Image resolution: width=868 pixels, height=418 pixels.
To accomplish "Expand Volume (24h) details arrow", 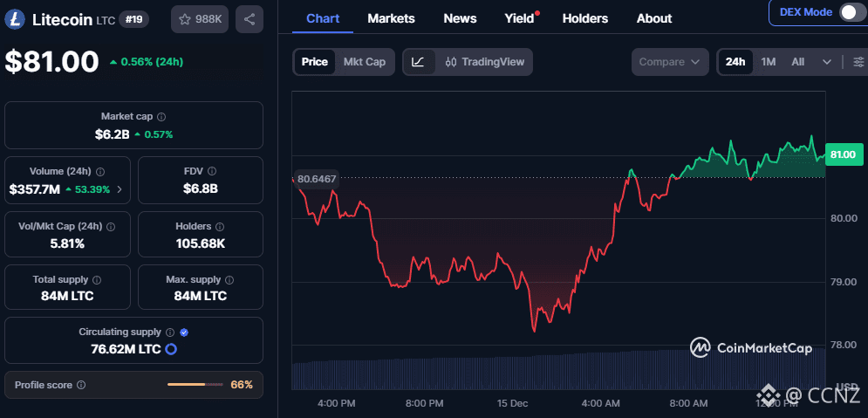I will (x=120, y=189).
